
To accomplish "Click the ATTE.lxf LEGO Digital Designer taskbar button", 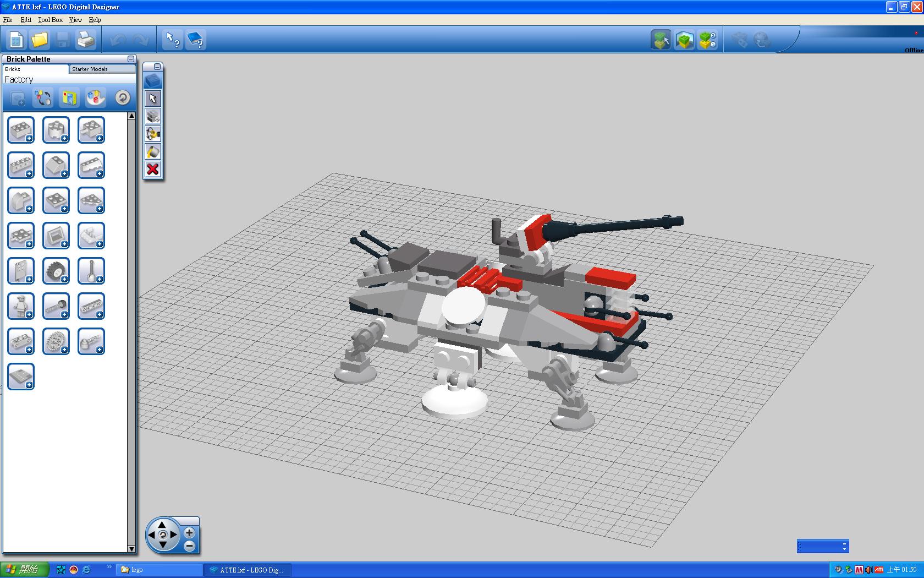I will (248, 570).
